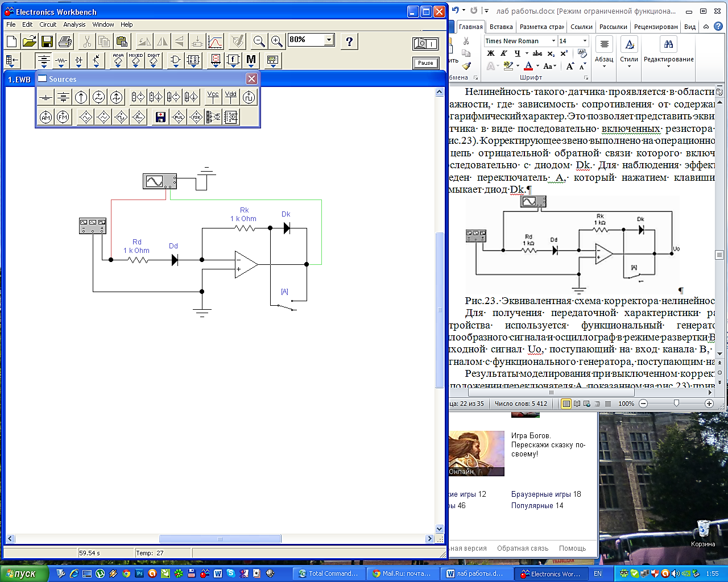Click the red font color swatch
This screenshot has height=582, width=728.
click(x=528, y=66)
